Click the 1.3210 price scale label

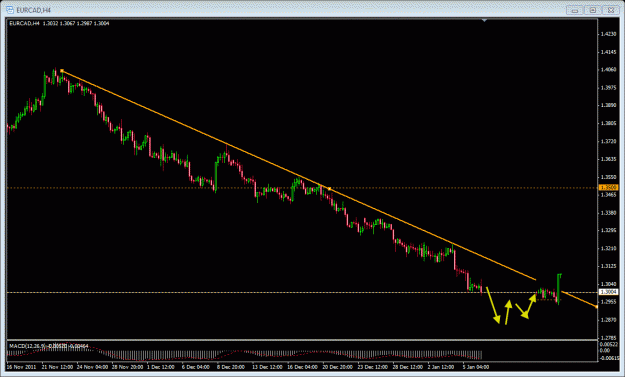pyautogui.click(x=608, y=248)
